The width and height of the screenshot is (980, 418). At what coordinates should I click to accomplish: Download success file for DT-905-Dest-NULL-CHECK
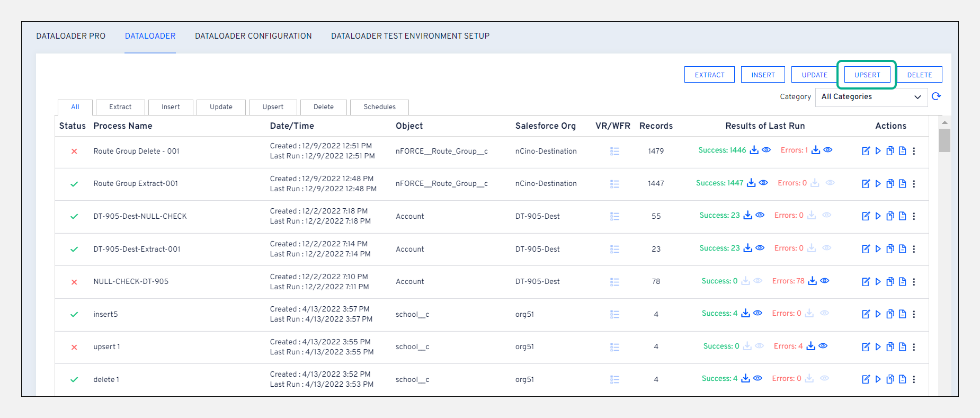pos(747,215)
